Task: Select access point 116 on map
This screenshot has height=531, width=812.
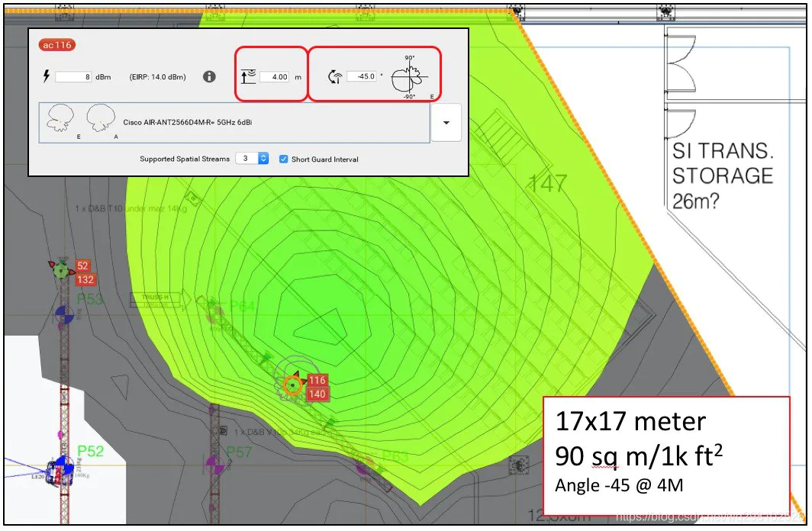Action: tap(293, 385)
